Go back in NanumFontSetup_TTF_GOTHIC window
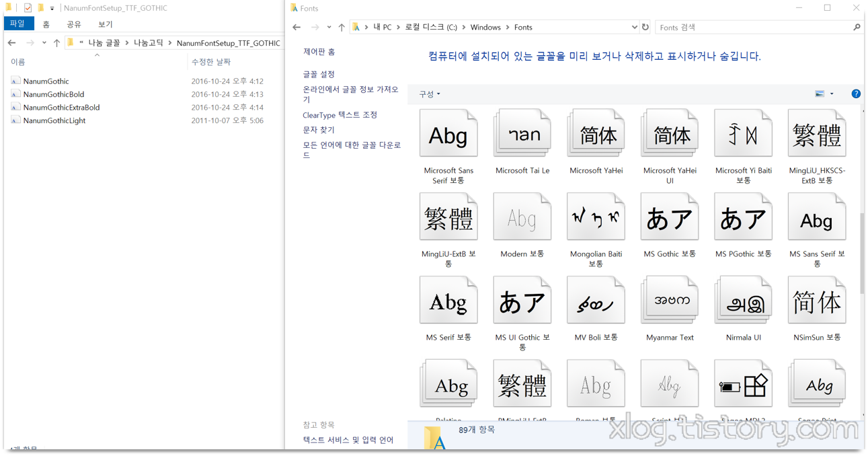This screenshot has width=868, height=456. pyautogui.click(x=11, y=43)
